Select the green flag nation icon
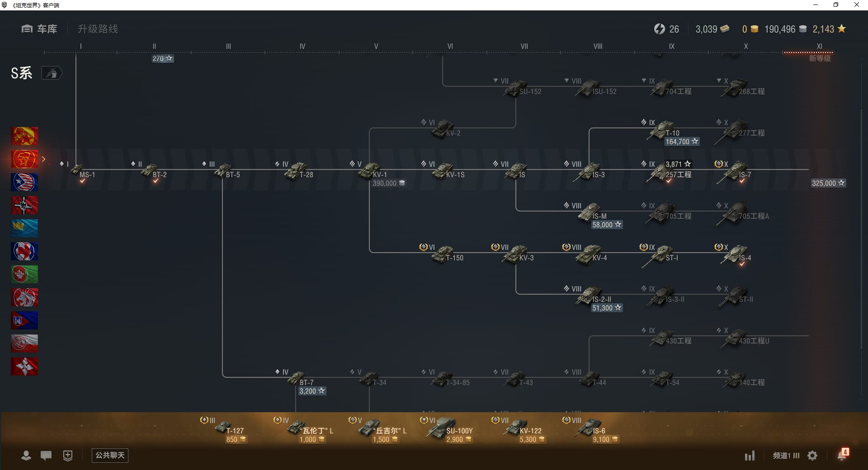 pos(24,274)
